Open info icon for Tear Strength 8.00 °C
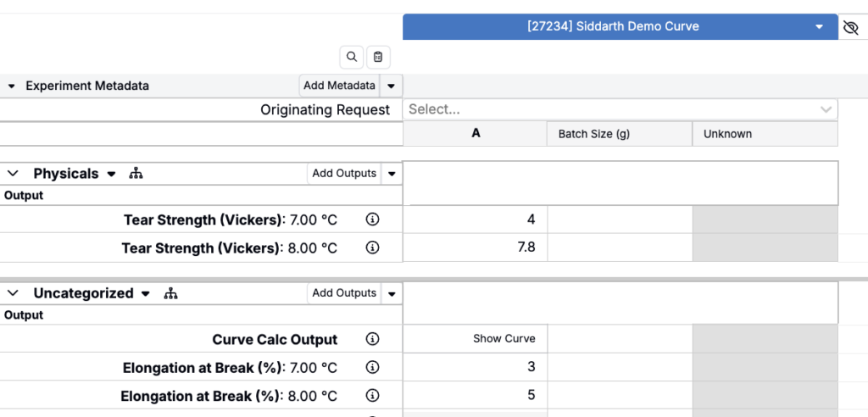This screenshot has height=417, width=868. point(372,247)
